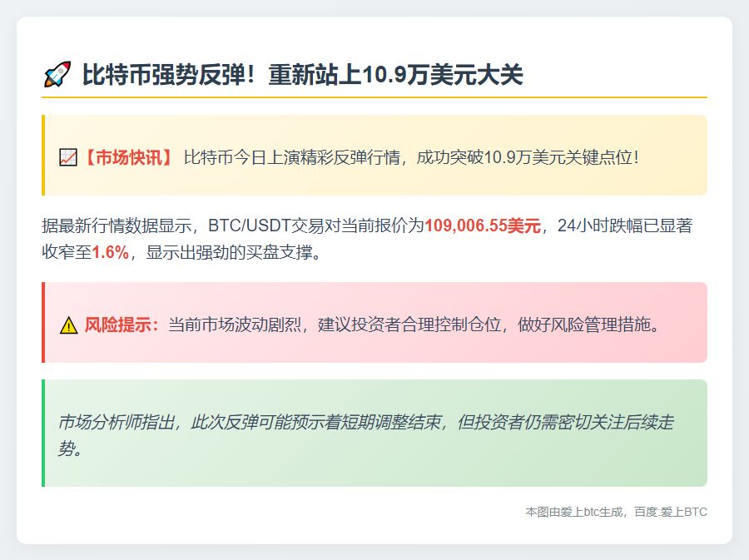749x560 pixels.
Task: Click the green left border of the analyst box
Action: (43, 433)
